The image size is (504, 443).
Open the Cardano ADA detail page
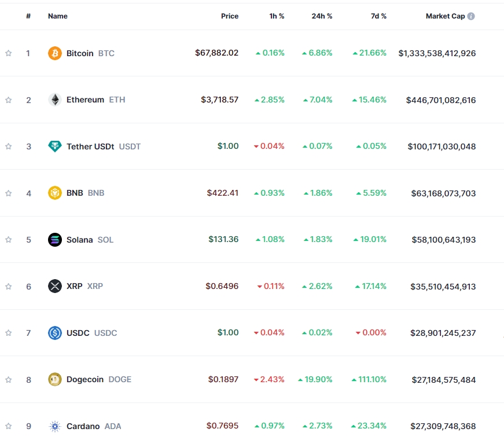84,426
